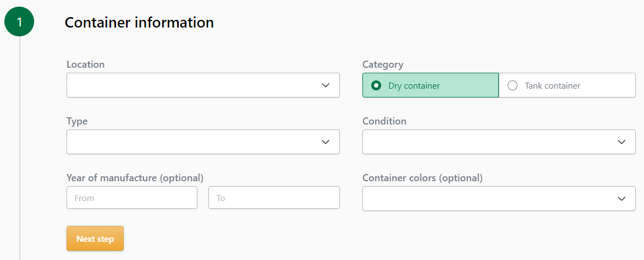Click the Type field label
644x260 pixels.
tap(77, 121)
